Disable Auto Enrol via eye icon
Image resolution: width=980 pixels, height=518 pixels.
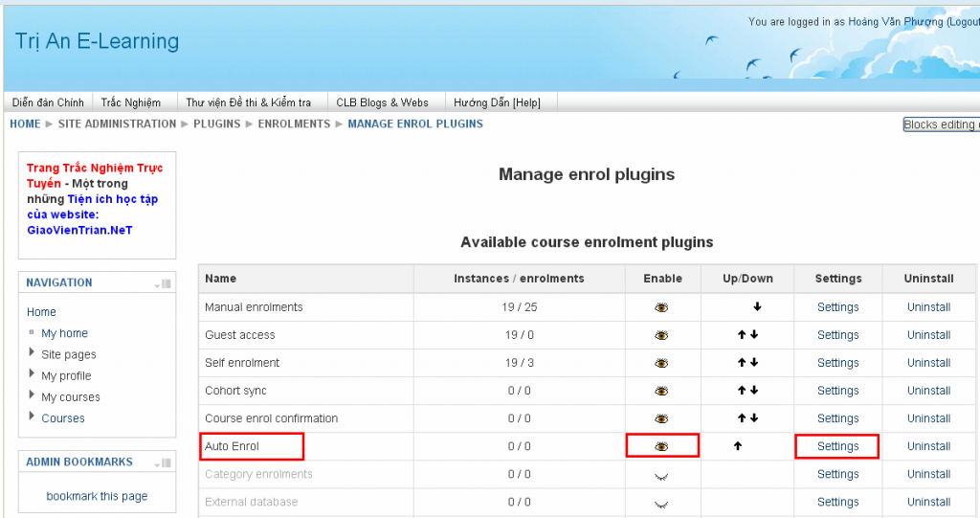pyautogui.click(x=661, y=446)
